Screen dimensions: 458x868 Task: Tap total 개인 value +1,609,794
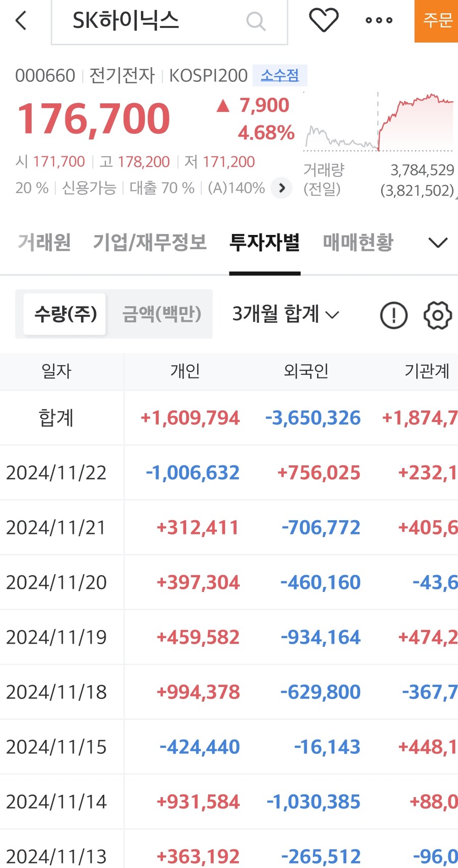click(190, 418)
